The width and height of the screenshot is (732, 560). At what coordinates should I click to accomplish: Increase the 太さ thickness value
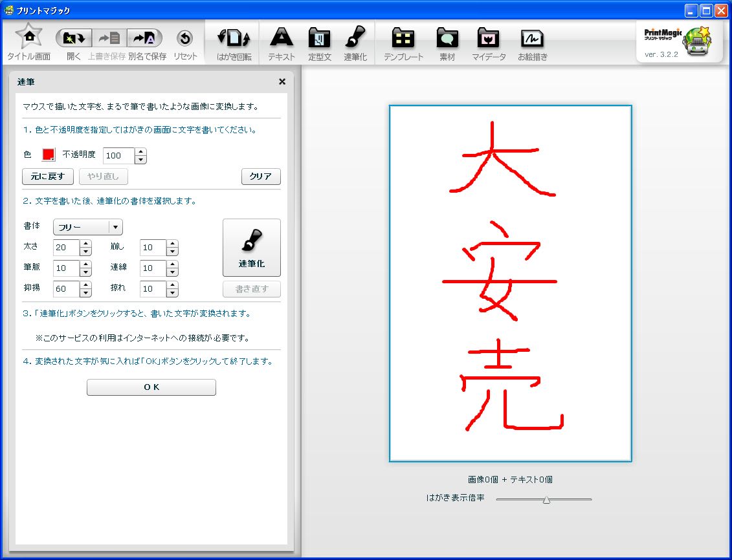tap(86, 244)
